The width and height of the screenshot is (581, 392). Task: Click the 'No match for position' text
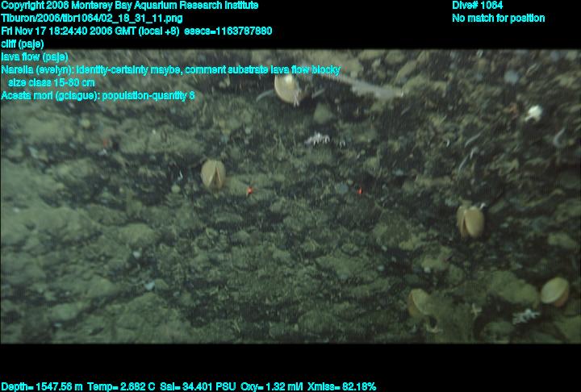click(x=499, y=19)
